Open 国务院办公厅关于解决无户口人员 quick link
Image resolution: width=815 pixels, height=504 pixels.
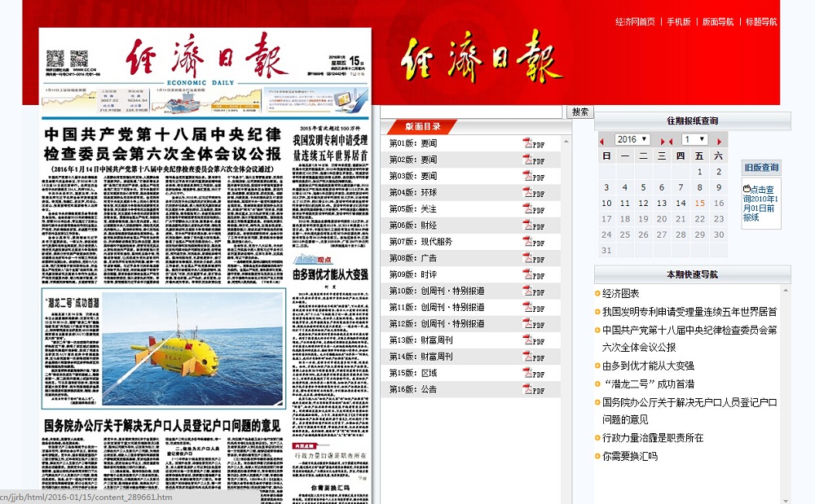[689, 411]
